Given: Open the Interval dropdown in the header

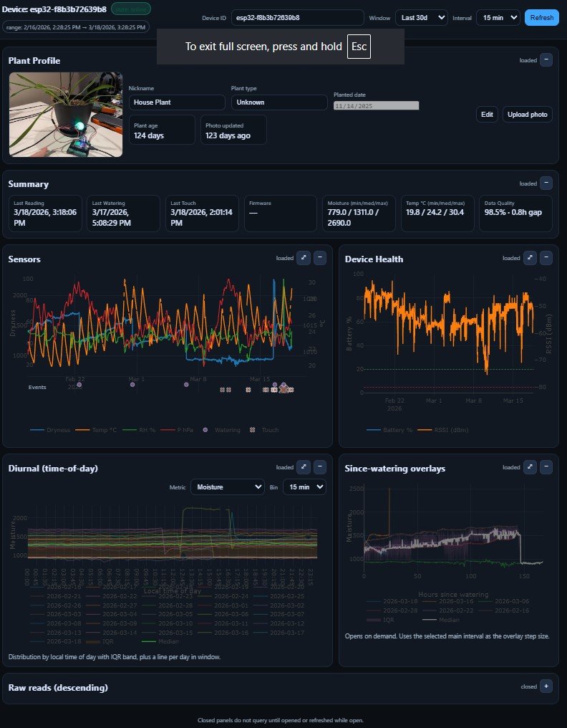Looking at the screenshot, I should click(x=498, y=18).
